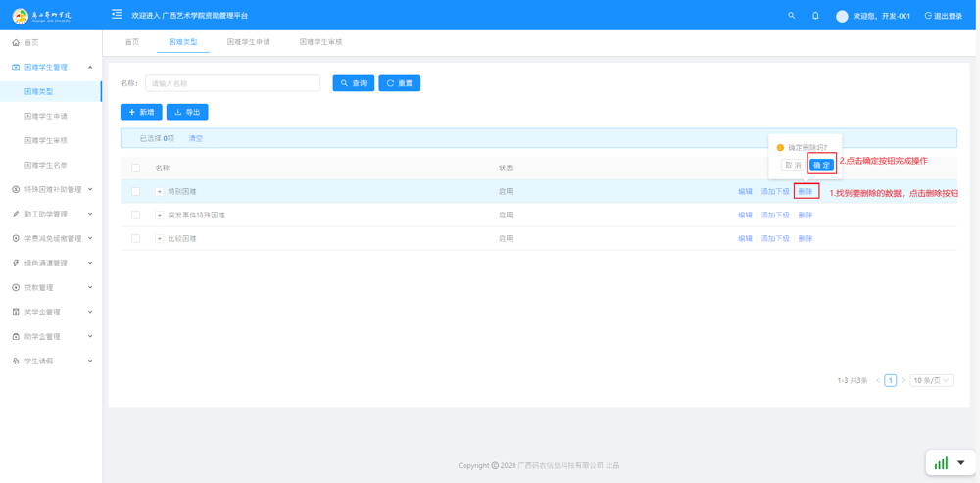
Task: Click 清空 to clear selection
Action: coord(196,139)
